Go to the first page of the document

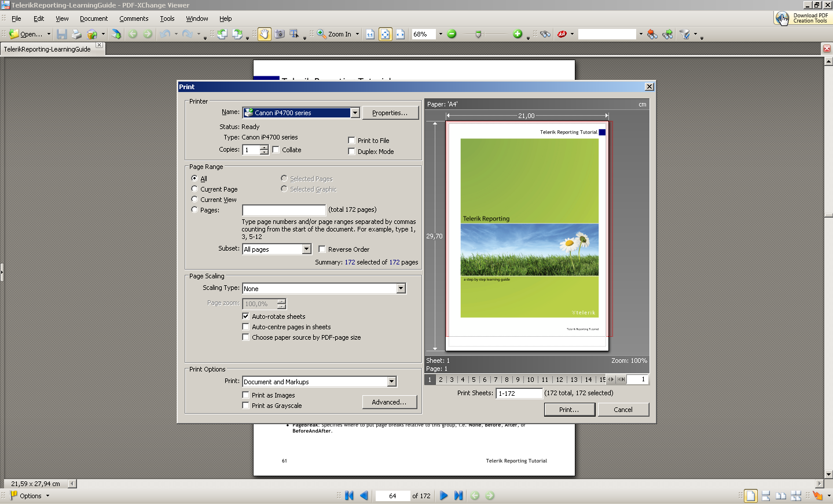(349, 496)
